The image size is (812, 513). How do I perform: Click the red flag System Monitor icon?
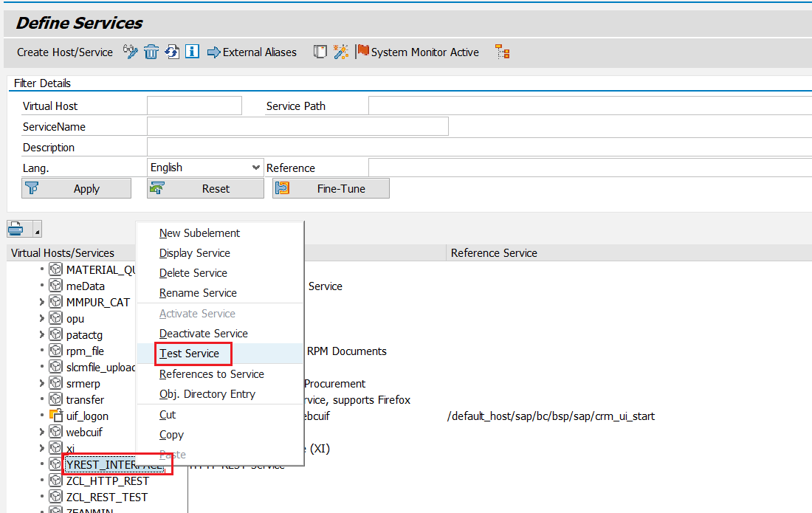[362, 52]
